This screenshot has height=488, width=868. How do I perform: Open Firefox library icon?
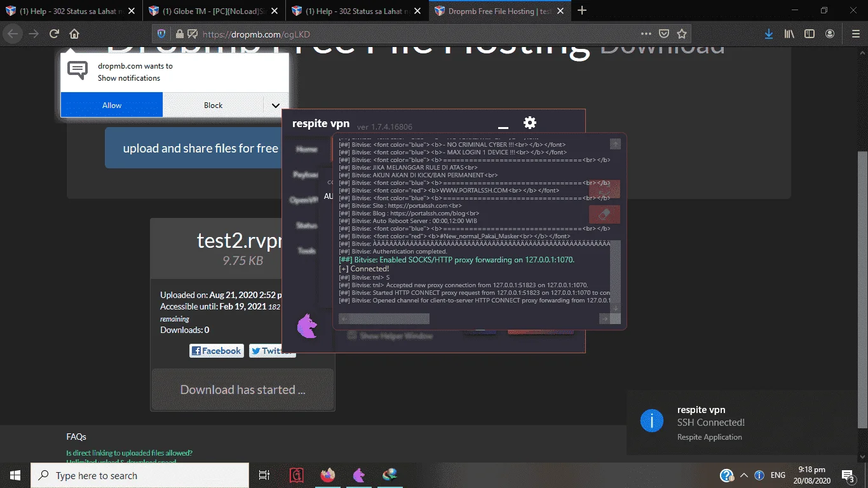point(789,34)
